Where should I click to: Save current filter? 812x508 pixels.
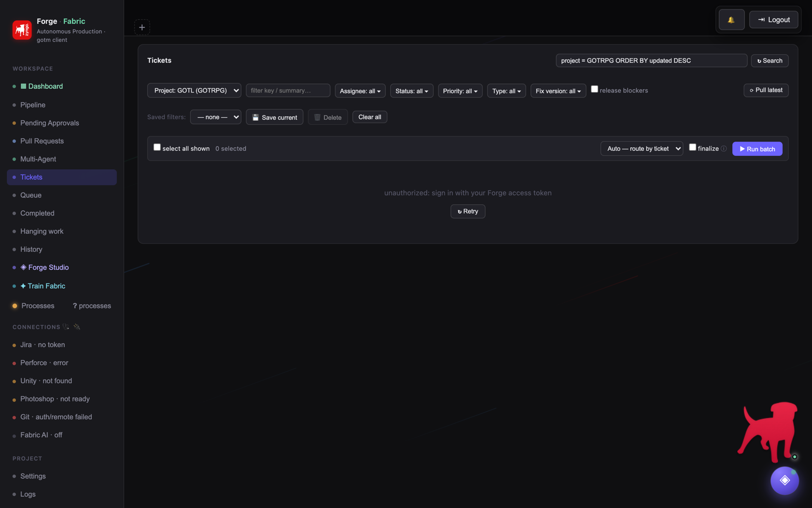pos(275,117)
